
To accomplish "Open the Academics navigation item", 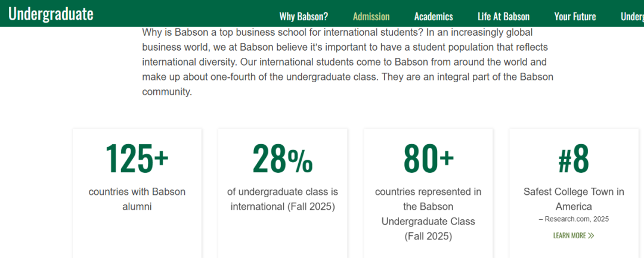I will 434,17.
